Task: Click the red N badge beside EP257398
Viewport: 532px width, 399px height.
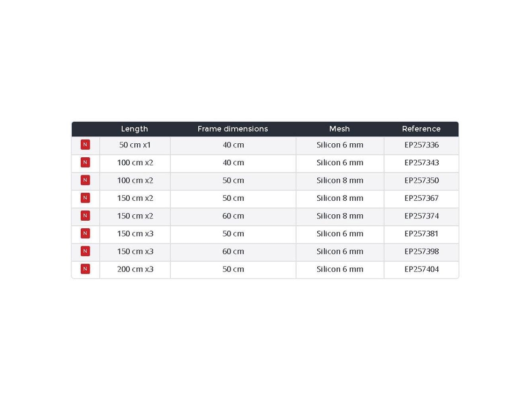Action: click(85, 251)
